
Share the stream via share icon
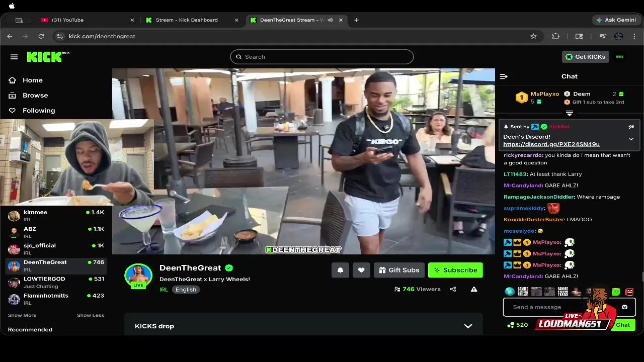point(453,289)
